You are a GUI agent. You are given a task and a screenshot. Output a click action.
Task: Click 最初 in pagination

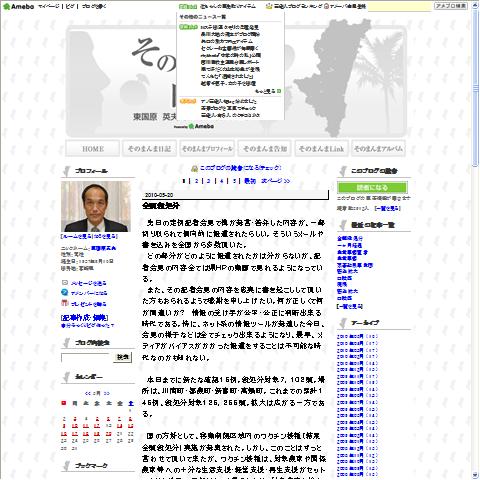click(x=250, y=181)
